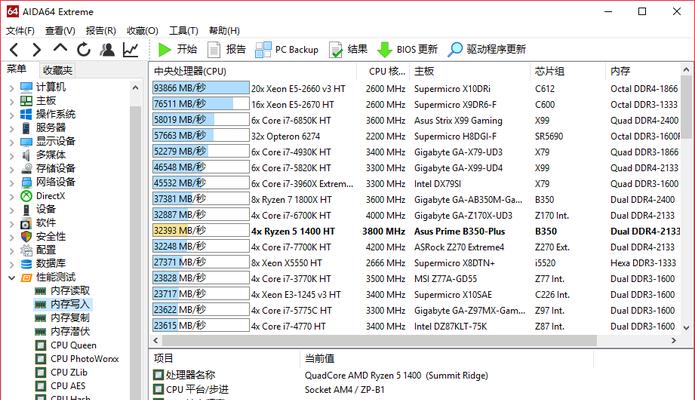Image resolution: width=695 pixels, height=400 pixels.
Task: Expand the 服务器 tree node
Action: [12, 129]
